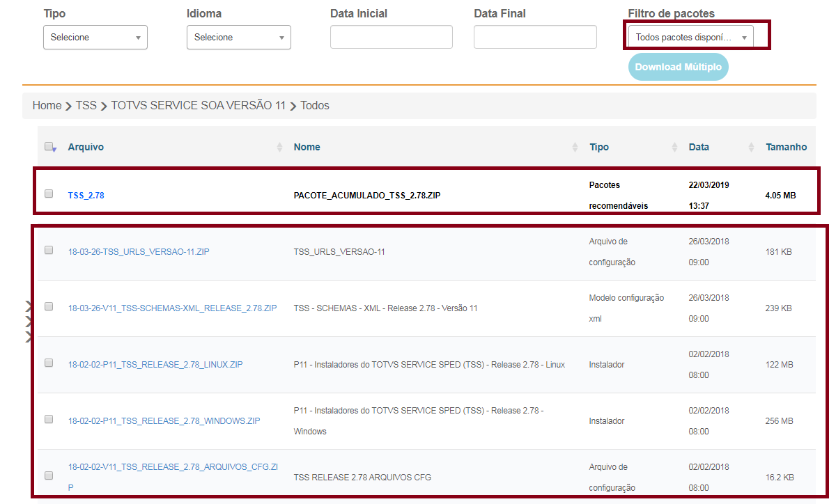Open the Tipo dropdown
Image resolution: width=836 pixels, height=504 pixels.
click(95, 38)
